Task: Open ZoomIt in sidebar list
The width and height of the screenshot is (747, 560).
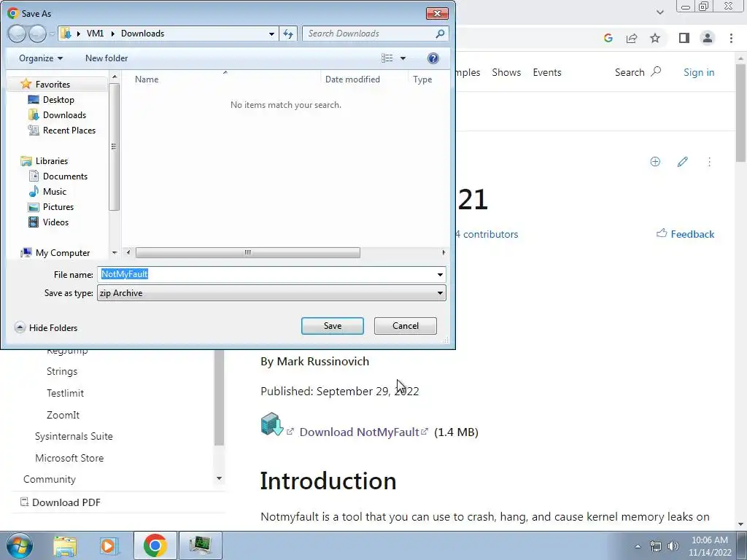Action: coord(63,415)
